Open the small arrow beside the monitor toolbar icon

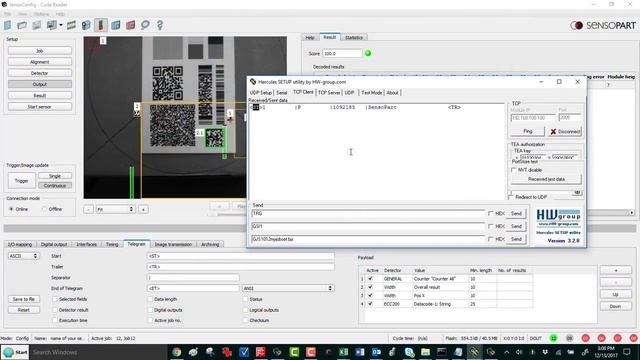(61, 25)
